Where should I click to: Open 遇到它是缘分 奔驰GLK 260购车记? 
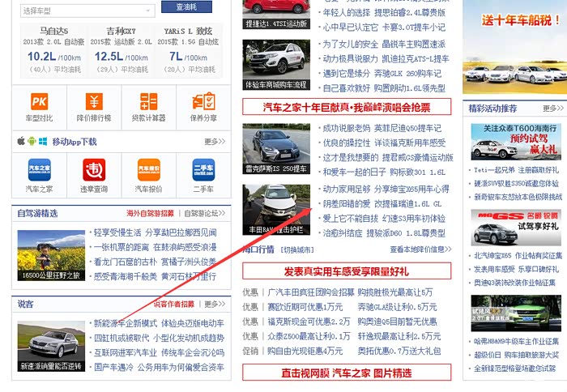coord(382,74)
